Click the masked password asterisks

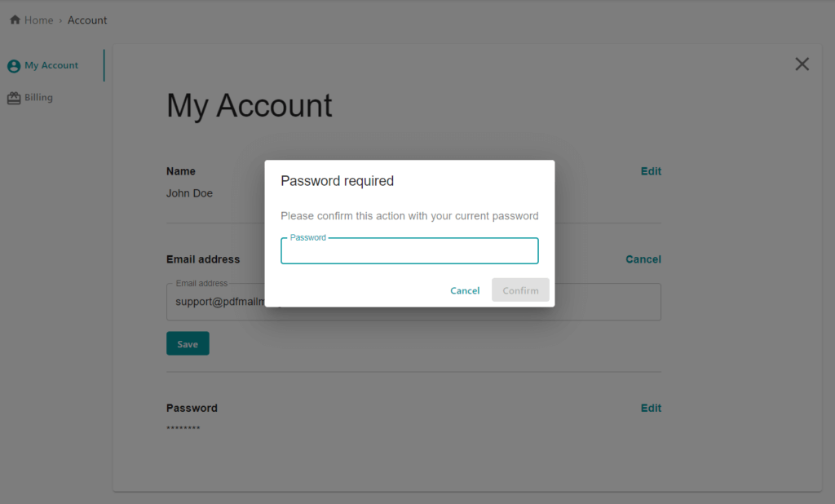click(183, 428)
